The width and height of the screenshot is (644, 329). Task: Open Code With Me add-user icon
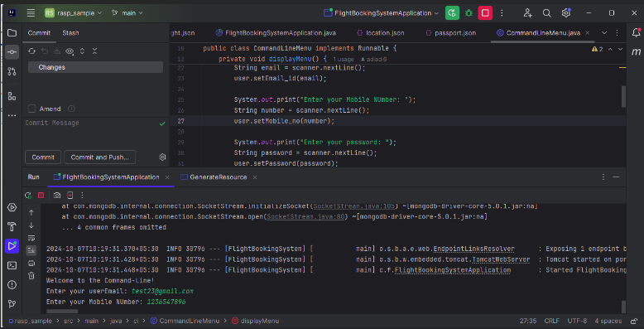(528, 13)
